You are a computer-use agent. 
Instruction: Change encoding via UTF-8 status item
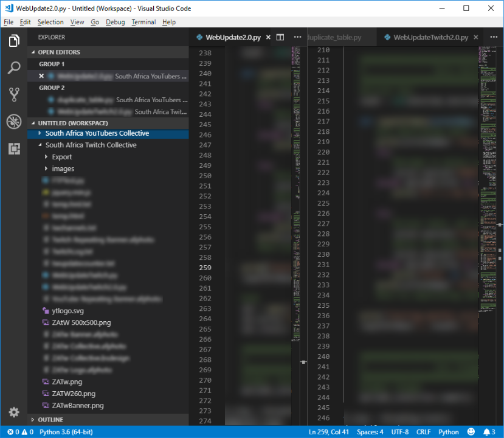400,432
